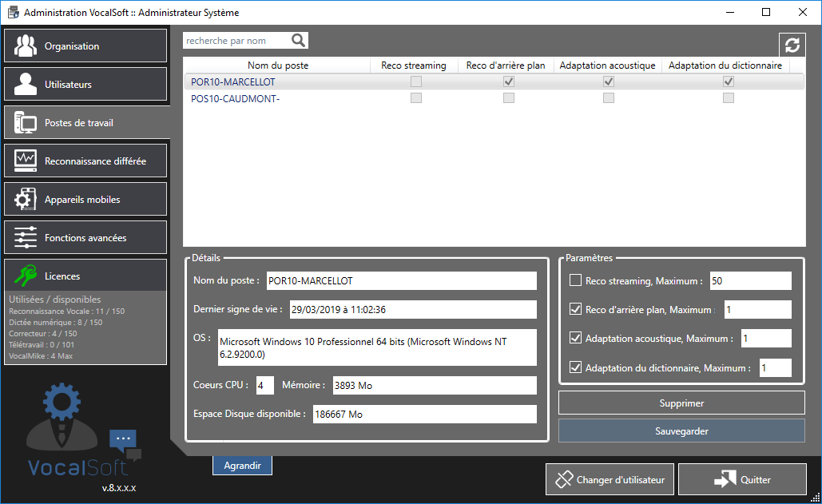Image resolution: width=822 pixels, height=504 pixels.
Task: Click the Espace Disque disponible field
Action: 425,414
